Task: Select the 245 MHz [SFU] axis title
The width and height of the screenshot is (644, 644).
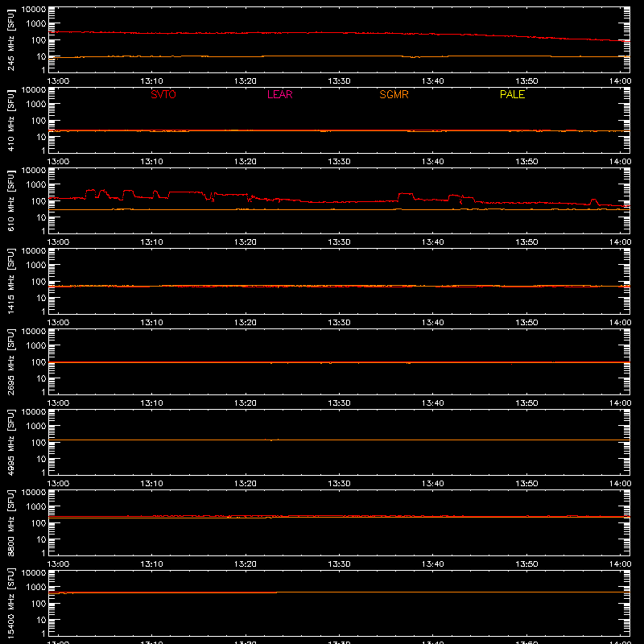Action: tap(10, 39)
